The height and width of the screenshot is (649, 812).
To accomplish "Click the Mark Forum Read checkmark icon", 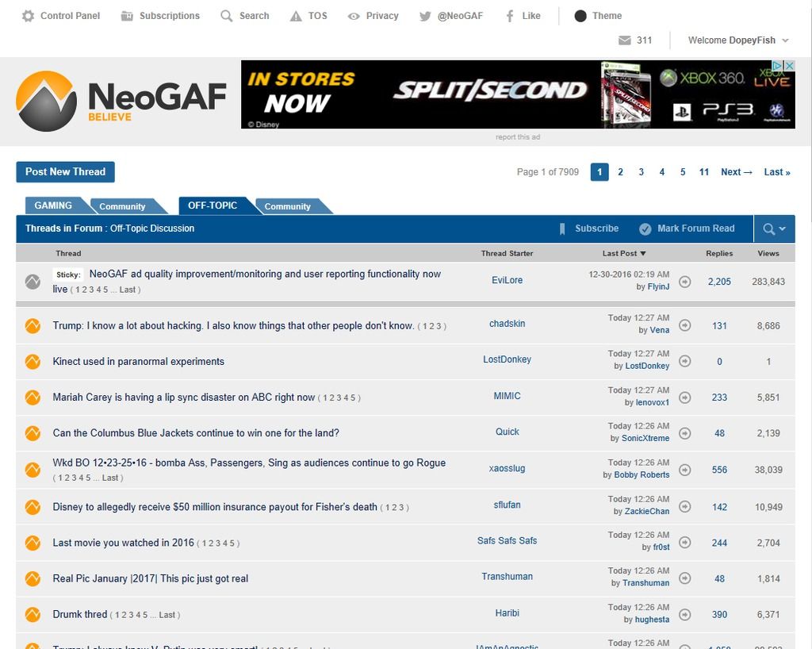I will [645, 229].
